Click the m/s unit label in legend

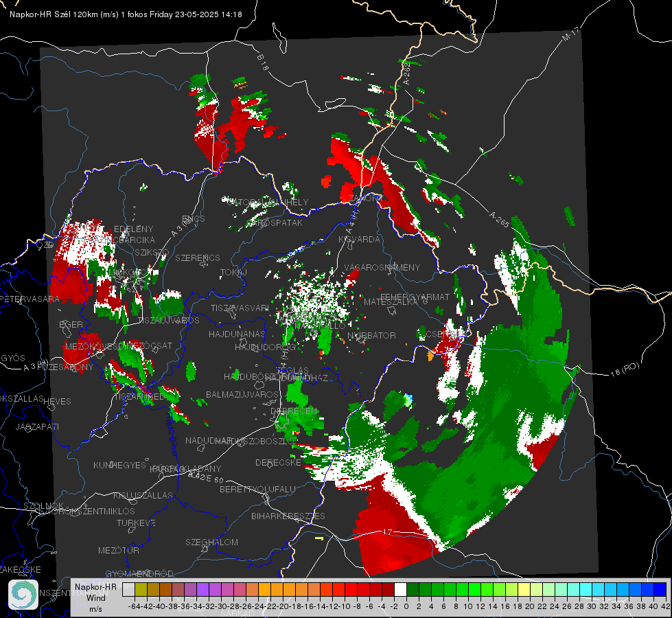coord(95,609)
